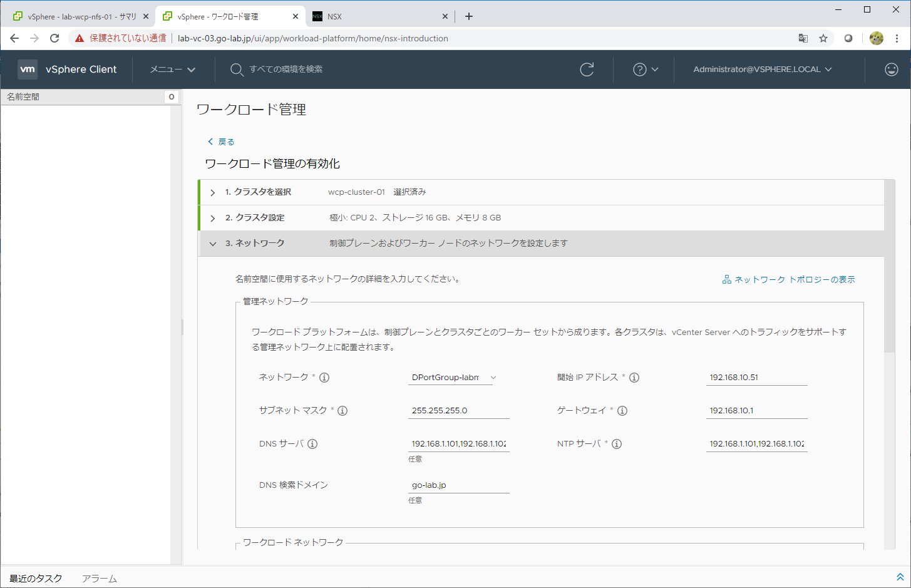The image size is (911, 588).
Task: Show info for 開始 IP アドレス field
Action: 634,378
